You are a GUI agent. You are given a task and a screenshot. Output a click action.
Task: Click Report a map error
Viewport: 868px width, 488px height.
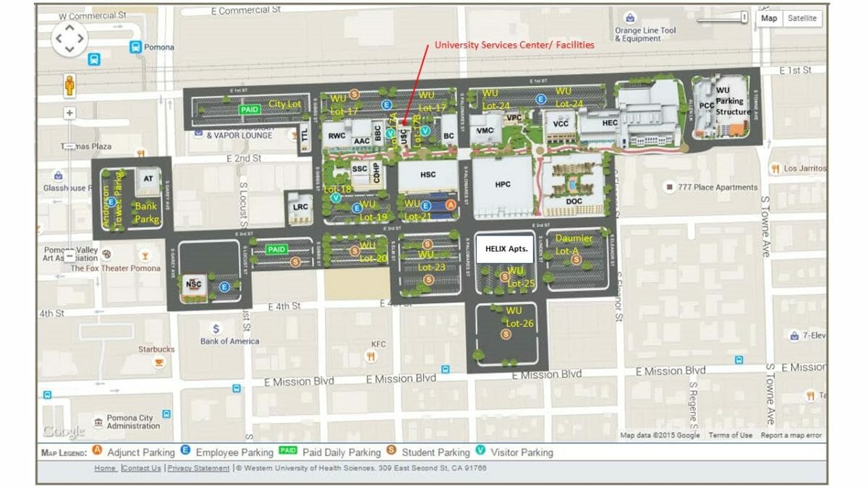791,435
